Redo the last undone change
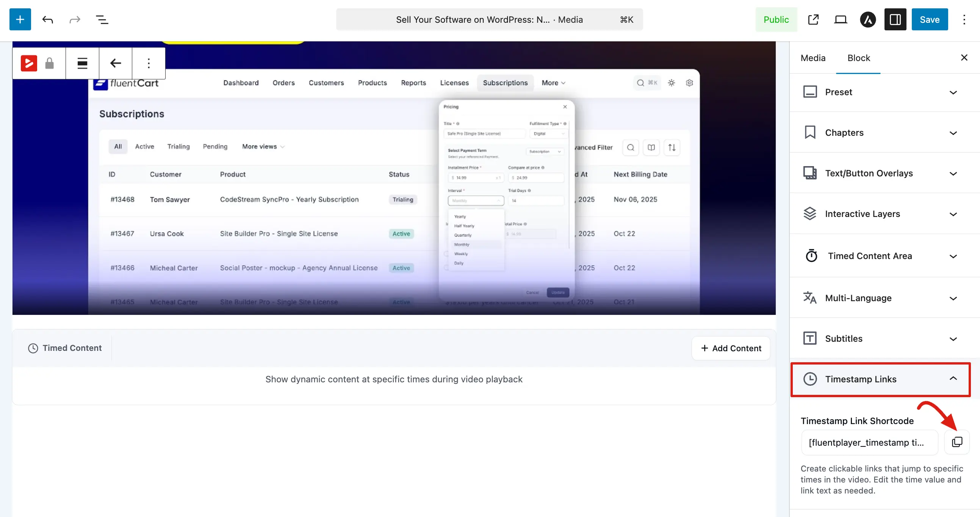Viewport: 980px width, 517px height. coord(75,19)
